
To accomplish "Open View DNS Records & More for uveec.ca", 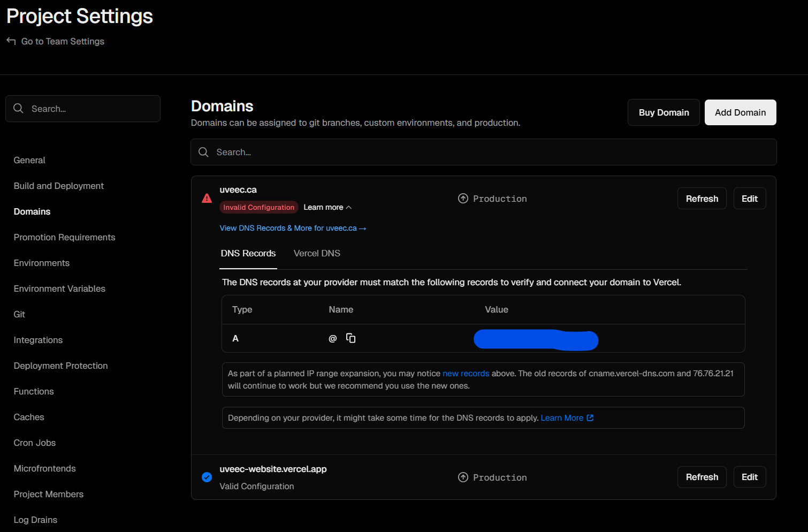I will point(293,229).
